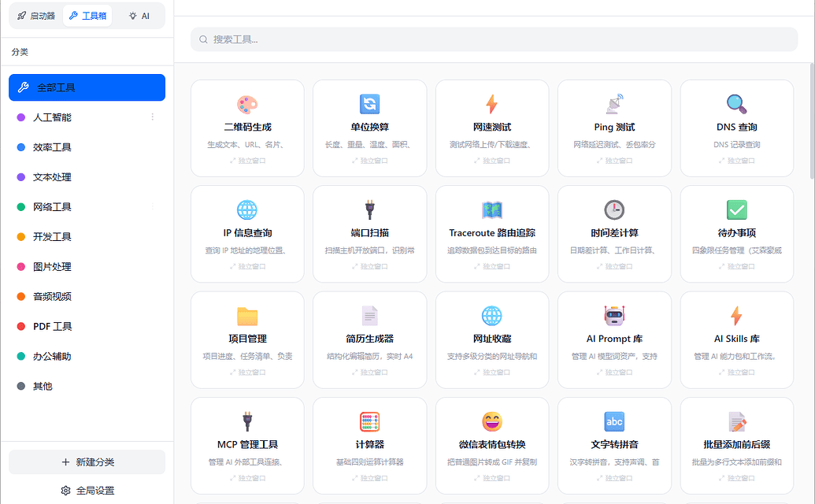The image size is (815, 504).
Task: Select the 人工智能 category
Action: pyautogui.click(x=87, y=117)
